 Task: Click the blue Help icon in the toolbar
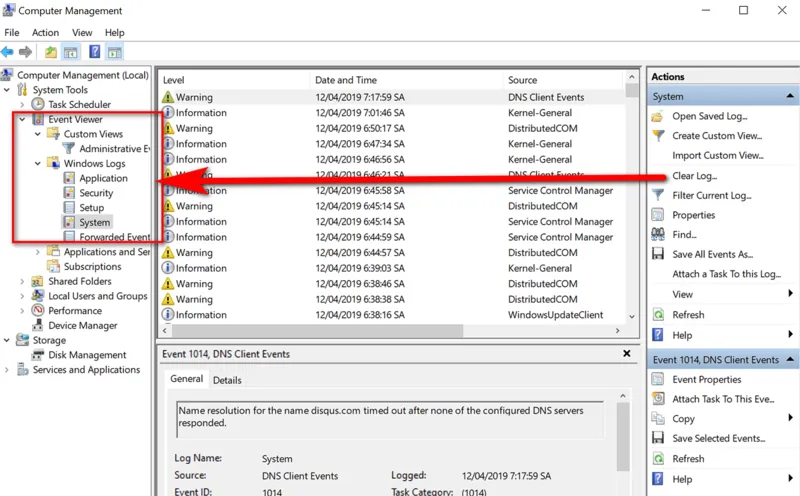94,52
